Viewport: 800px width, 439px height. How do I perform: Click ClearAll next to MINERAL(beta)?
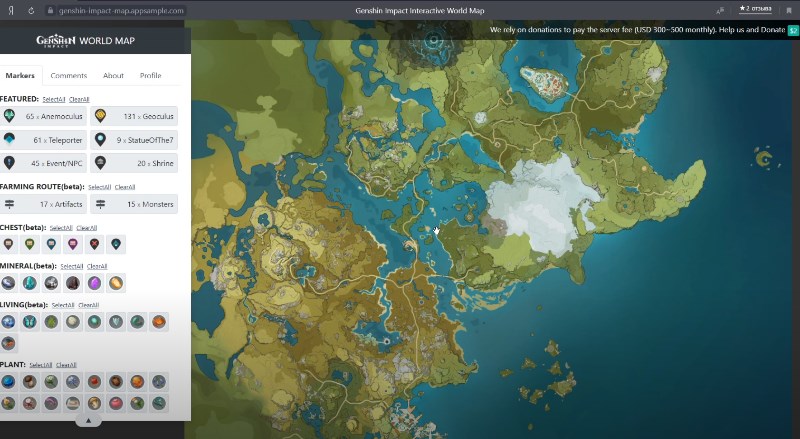(x=97, y=267)
